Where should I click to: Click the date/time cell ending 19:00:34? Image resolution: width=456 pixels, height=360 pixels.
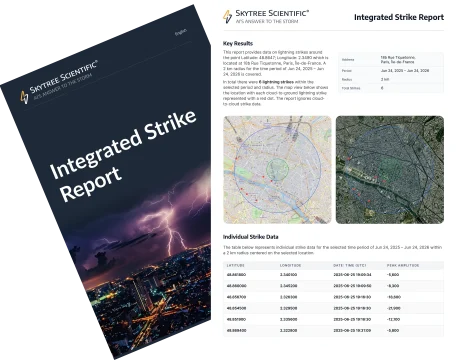click(x=352, y=275)
